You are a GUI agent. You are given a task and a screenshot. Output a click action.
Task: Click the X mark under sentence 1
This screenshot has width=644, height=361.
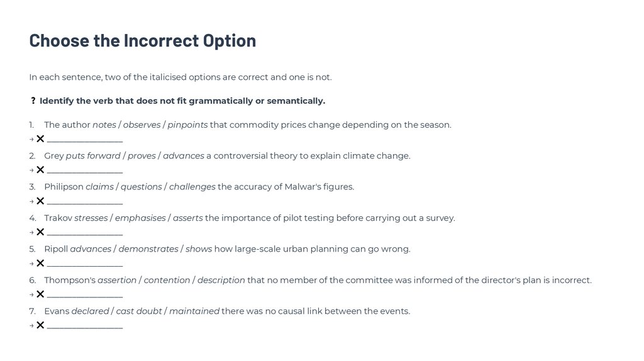[40, 139]
